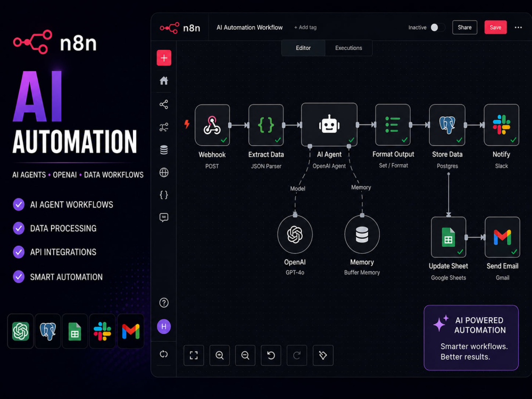Viewport: 532px width, 399px height.
Task: Click the Share button
Action: coord(464,28)
